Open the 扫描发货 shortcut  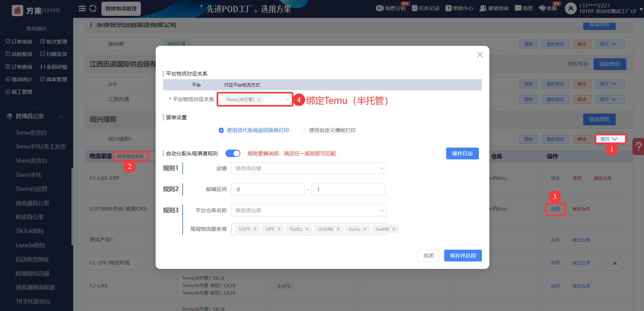click(x=54, y=54)
